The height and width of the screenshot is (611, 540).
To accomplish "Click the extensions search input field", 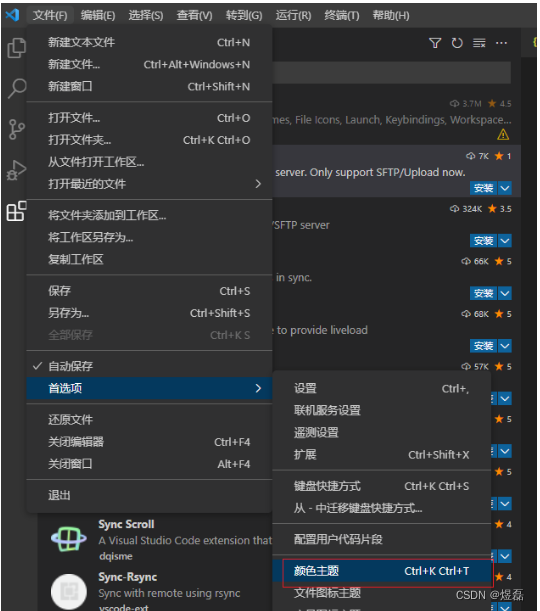I will point(392,72).
